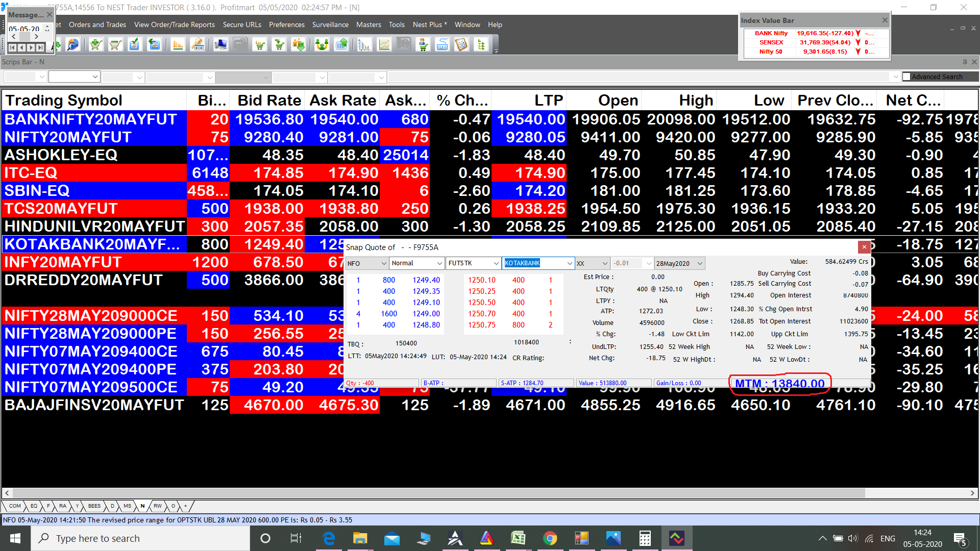The image size is (980, 551).
Task: Expand the Normal dropdown in Snap Quote
Action: (439, 263)
